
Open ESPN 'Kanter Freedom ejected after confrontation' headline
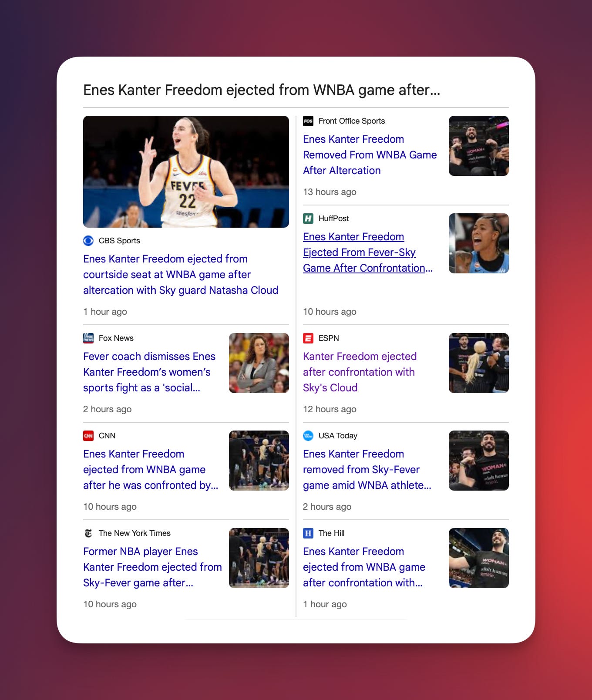click(360, 372)
